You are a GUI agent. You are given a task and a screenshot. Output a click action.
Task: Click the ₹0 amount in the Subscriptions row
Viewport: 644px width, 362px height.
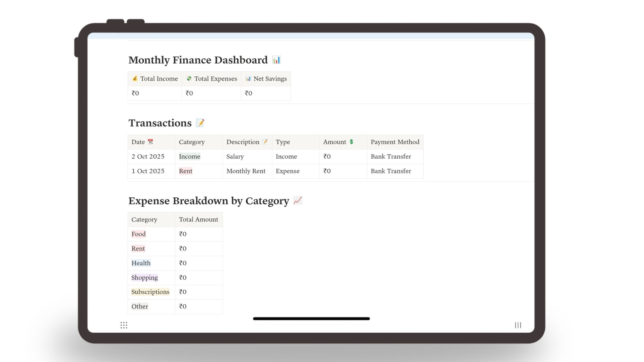pos(183,292)
